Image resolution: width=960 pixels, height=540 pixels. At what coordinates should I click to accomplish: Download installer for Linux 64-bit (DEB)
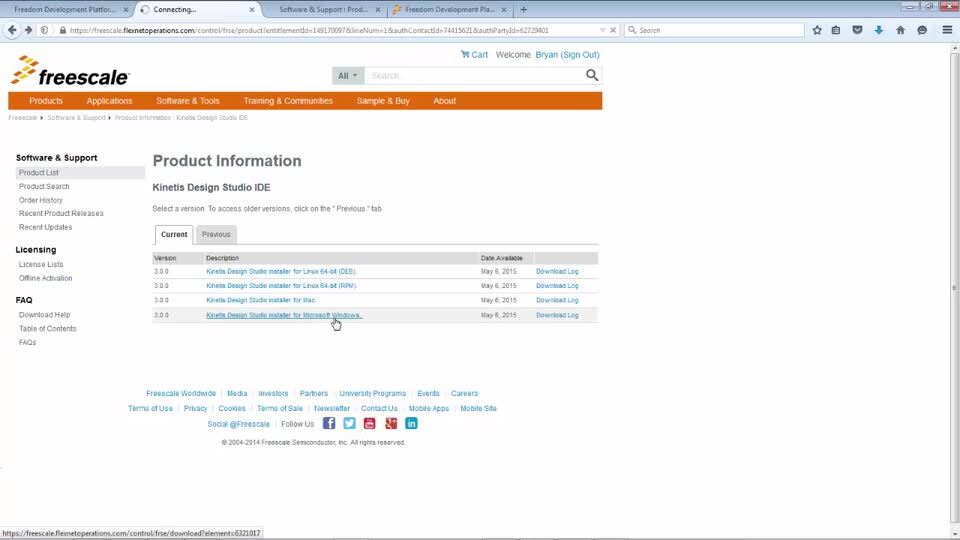pyautogui.click(x=281, y=271)
